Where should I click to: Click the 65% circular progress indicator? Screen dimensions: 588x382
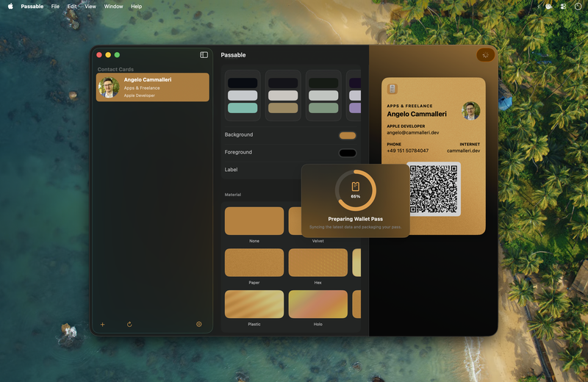356,190
